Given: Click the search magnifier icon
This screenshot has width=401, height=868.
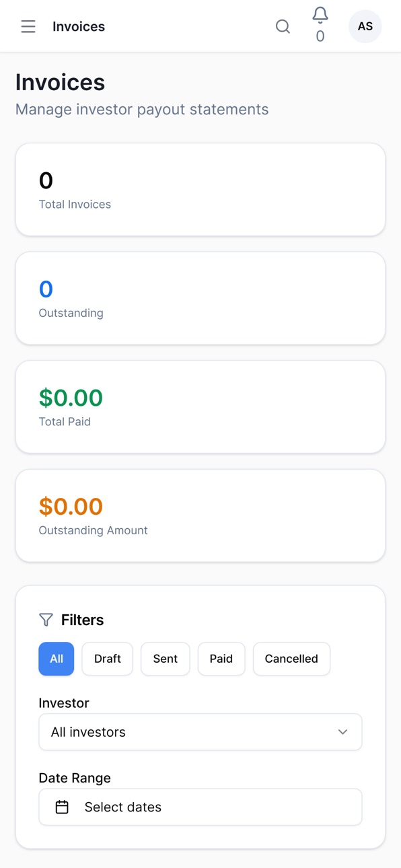Looking at the screenshot, I should [x=283, y=26].
